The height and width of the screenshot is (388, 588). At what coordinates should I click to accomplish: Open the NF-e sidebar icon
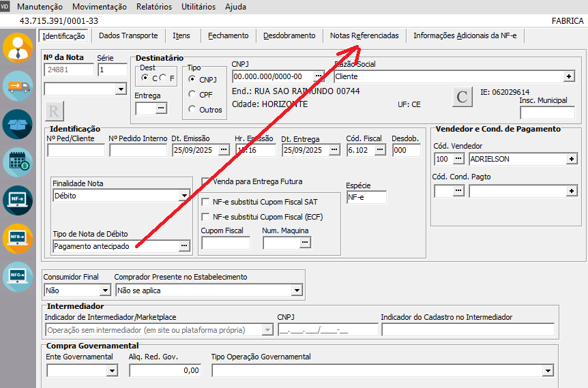click(18, 200)
